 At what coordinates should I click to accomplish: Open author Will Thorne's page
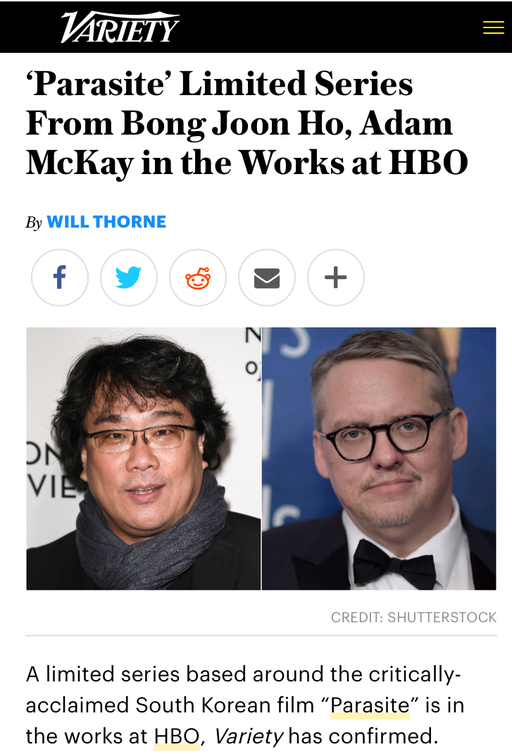click(106, 222)
